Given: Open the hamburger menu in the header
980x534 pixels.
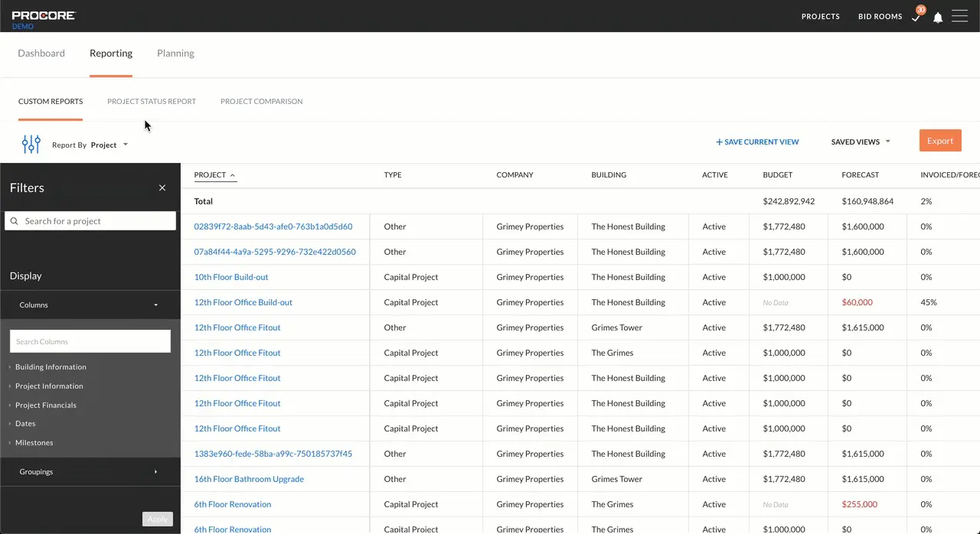Looking at the screenshot, I should tap(959, 16).
